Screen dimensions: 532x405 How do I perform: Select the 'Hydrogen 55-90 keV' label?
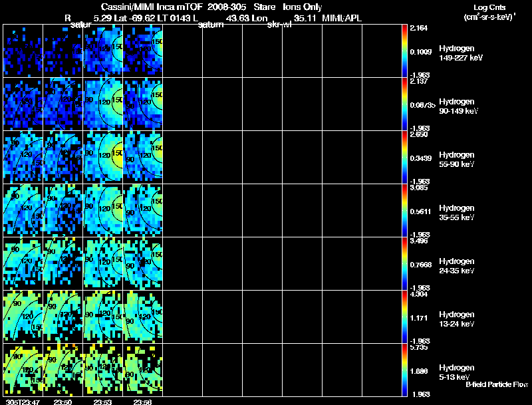coord(457,160)
